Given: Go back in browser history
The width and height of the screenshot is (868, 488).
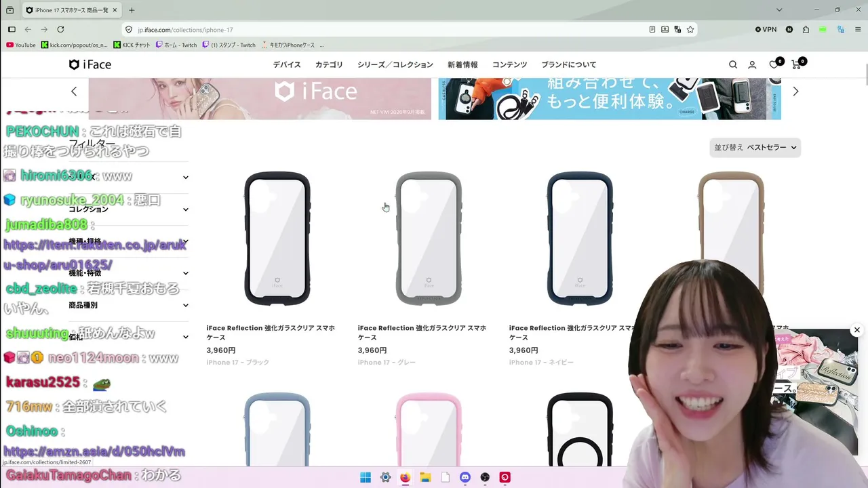Looking at the screenshot, I should pos(28,30).
